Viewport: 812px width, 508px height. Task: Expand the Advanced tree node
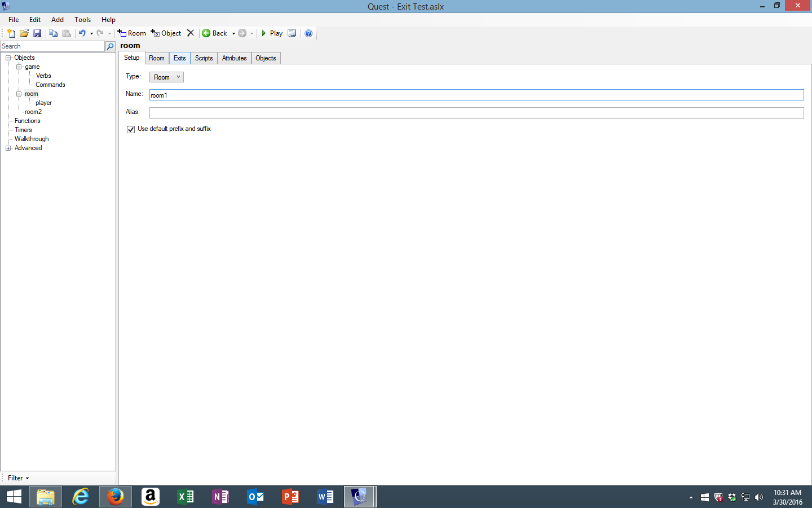pos(8,148)
